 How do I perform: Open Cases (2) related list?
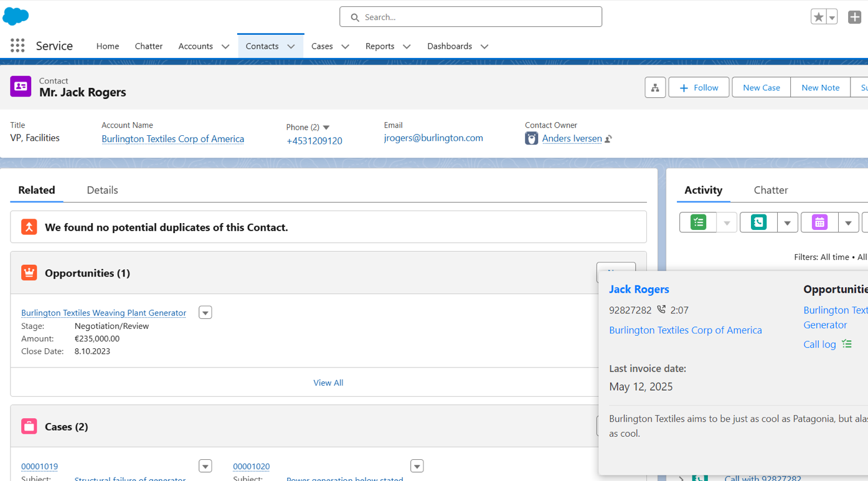click(66, 427)
